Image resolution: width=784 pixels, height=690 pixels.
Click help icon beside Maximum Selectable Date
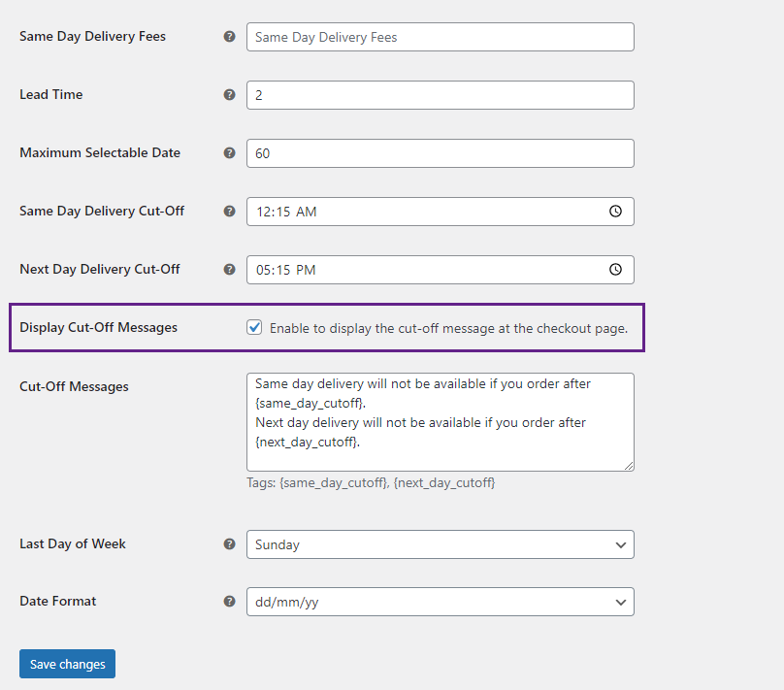[229, 153]
